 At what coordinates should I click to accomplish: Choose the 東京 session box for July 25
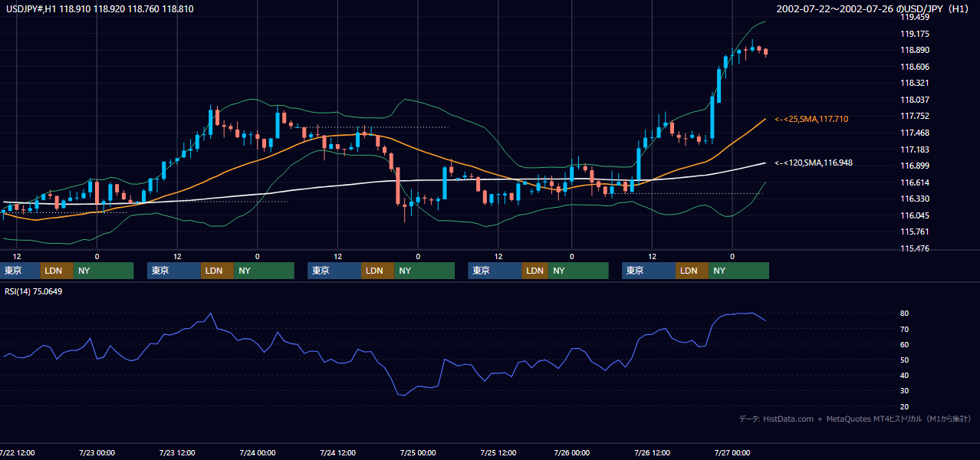[x=495, y=271]
